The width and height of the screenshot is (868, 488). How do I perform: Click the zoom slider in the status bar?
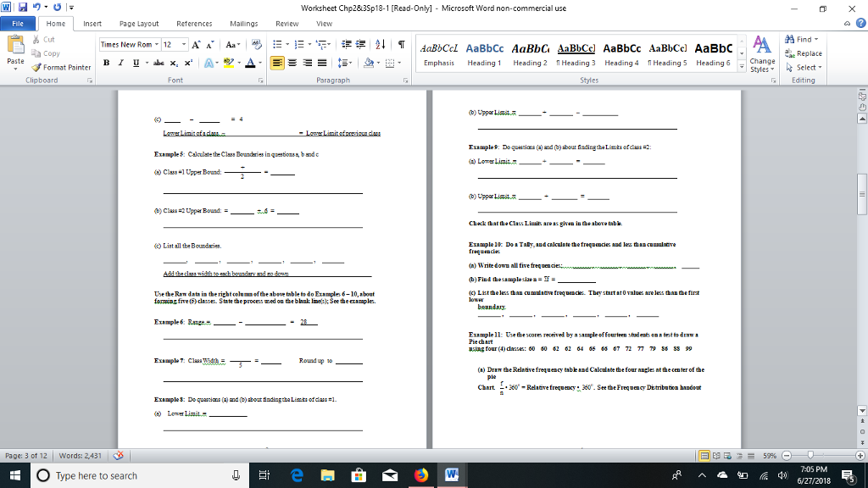[x=811, y=455]
